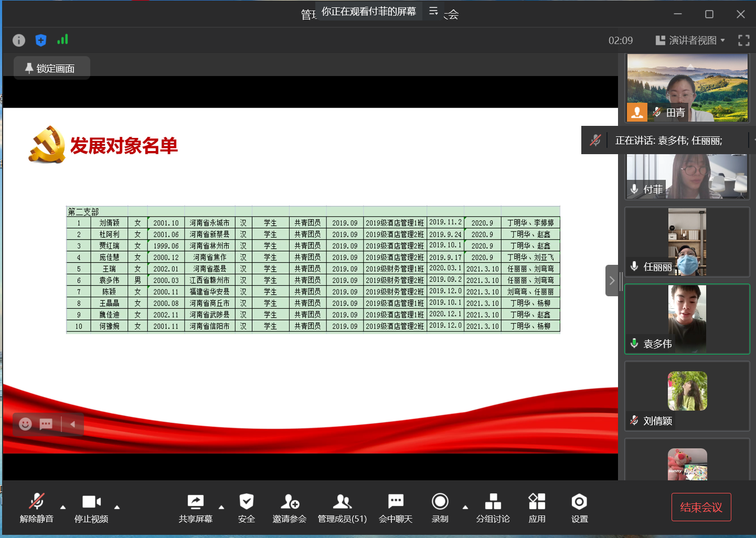Open meeting Settings (设置)
Viewport: 756px width, 538px height.
(x=579, y=507)
